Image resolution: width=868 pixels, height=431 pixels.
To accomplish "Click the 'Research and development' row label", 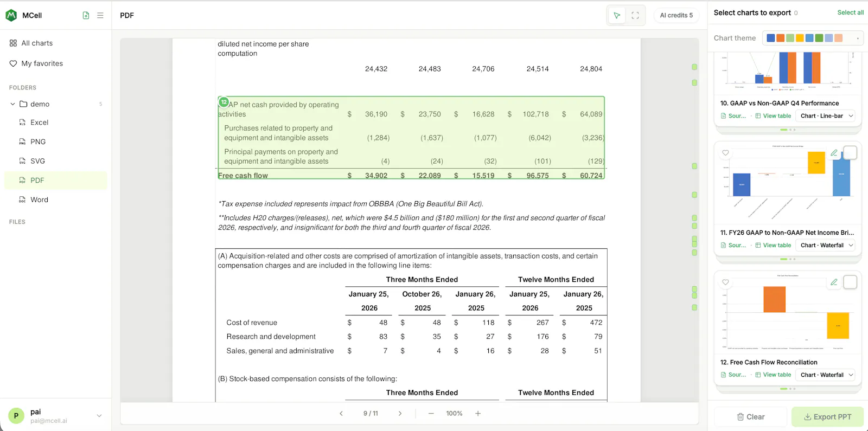I will tap(271, 337).
